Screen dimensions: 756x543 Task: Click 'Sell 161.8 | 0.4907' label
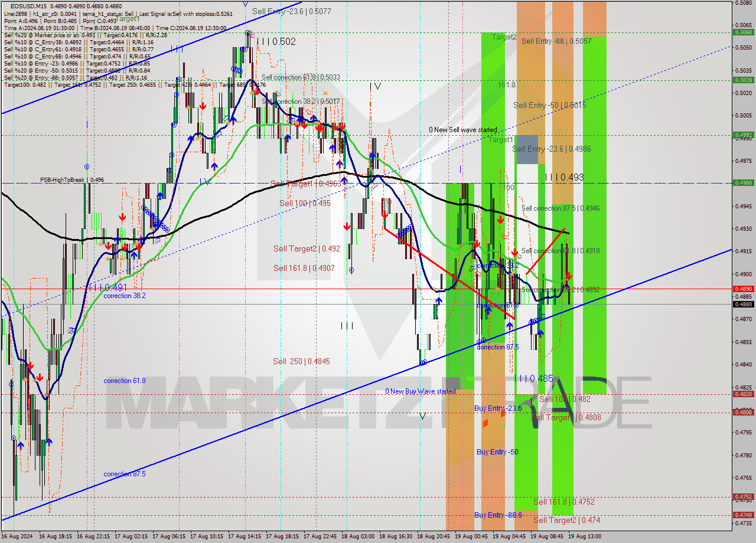304,268
